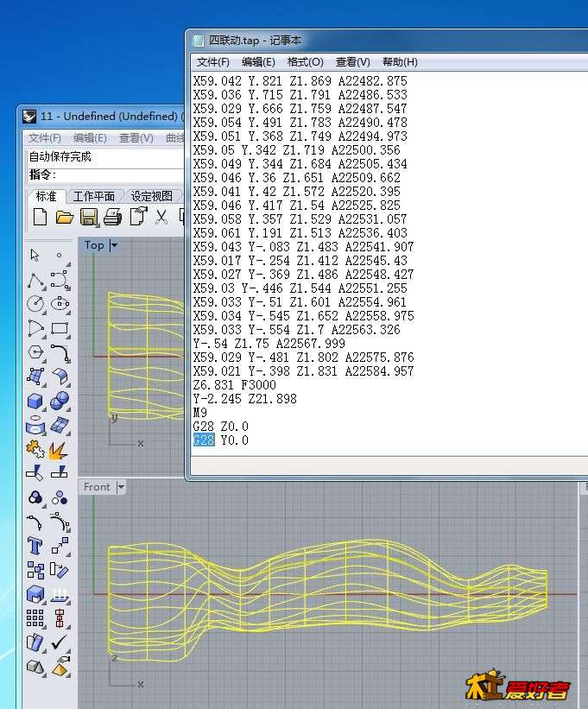
Task: Pick the control point Curve tool
Action: pyautogui.click(x=60, y=281)
